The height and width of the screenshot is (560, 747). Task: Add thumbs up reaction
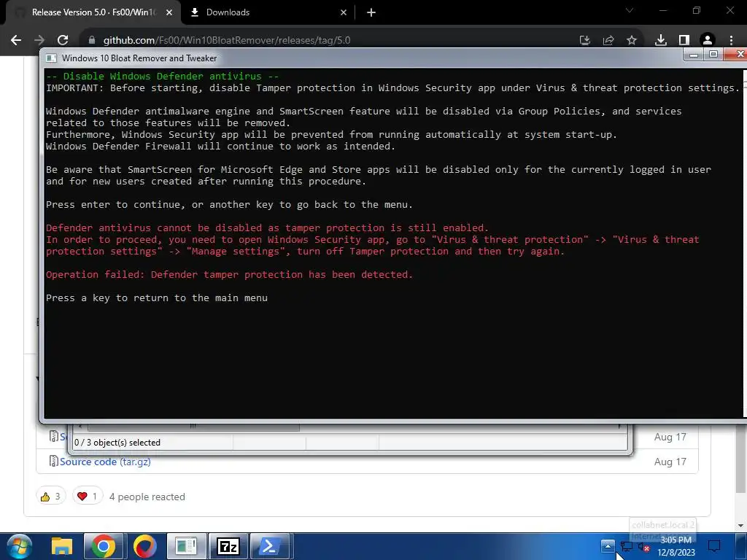[x=50, y=496]
